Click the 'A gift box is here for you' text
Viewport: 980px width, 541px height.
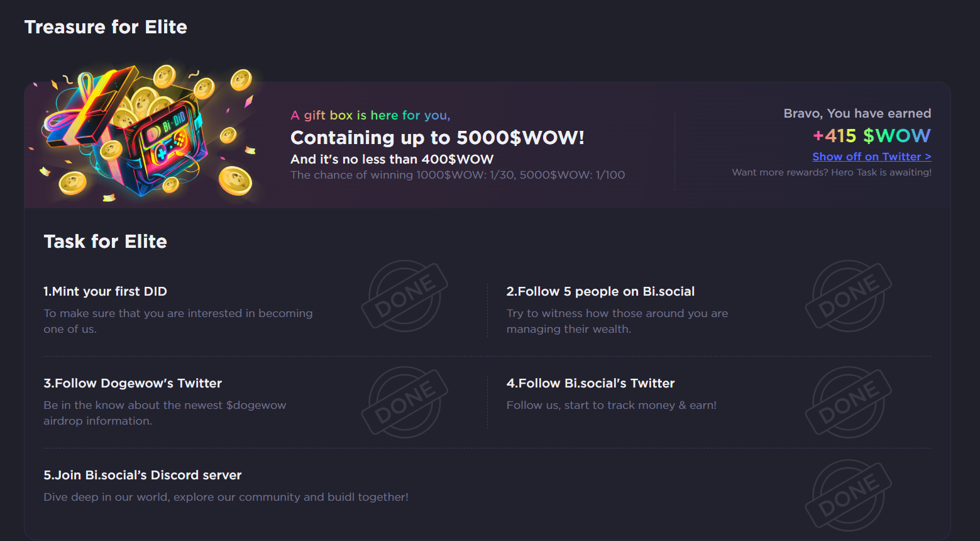pos(370,115)
